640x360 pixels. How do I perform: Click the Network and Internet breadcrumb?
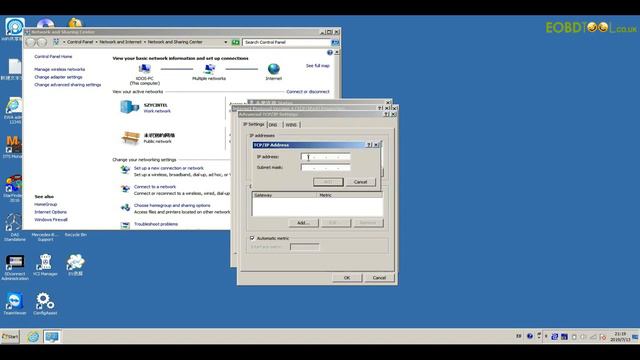tap(120, 42)
